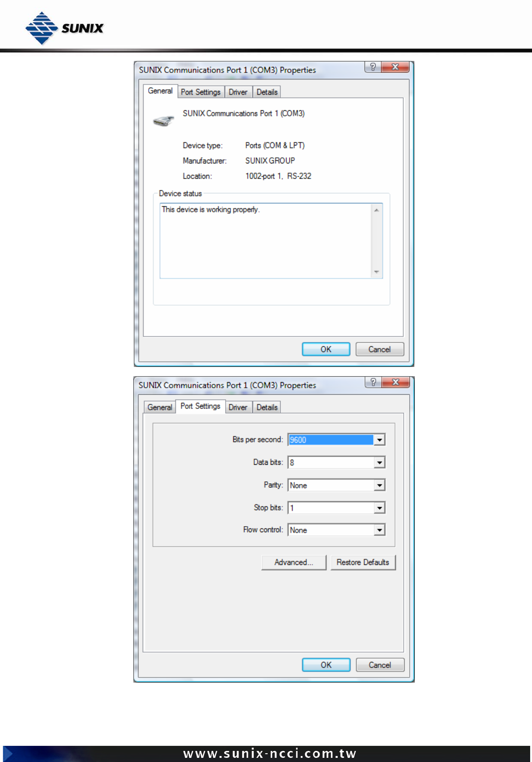The height and width of the screenshot is (762, 532).
Task: Select the General tab in the lower dialog
Action: click(160, 408)
